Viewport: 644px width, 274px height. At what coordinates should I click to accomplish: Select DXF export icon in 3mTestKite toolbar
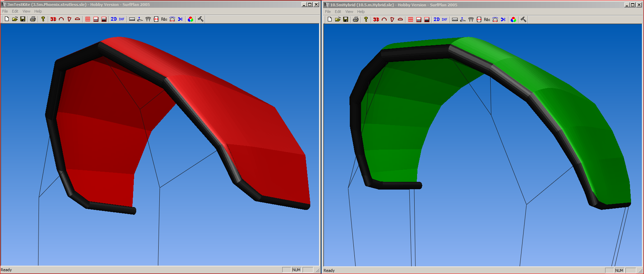(122, 19)
